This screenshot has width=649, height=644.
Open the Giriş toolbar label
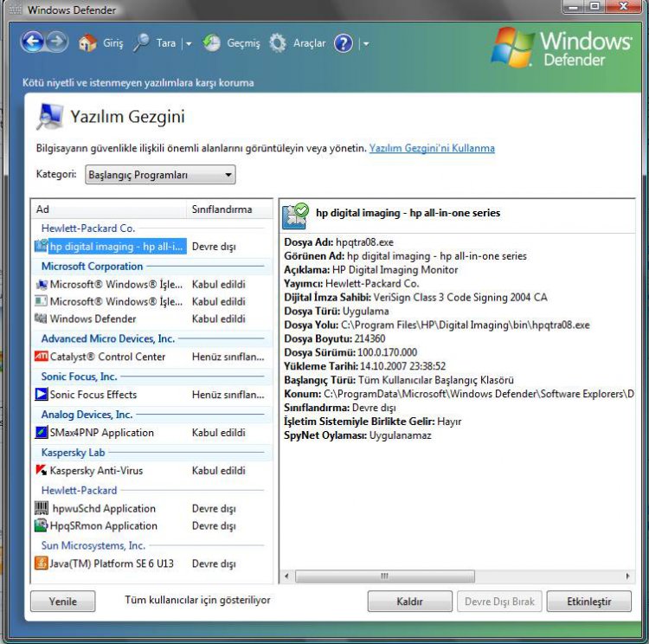point(112,43)
